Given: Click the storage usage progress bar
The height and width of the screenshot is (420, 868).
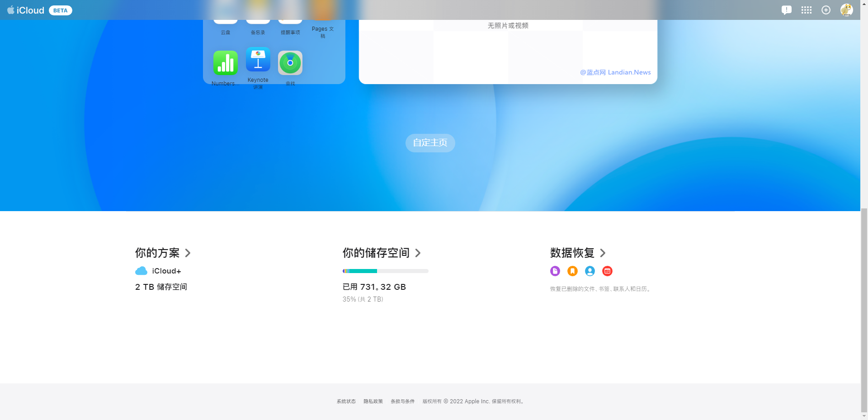Looking at the screenshot, I should [385, 271].
